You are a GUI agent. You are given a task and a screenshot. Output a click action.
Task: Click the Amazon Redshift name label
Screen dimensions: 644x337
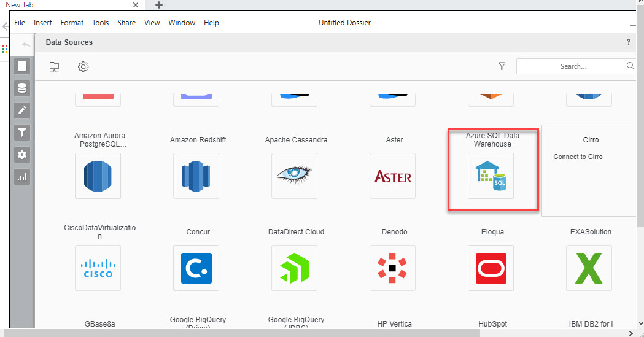click(x=198, y=139)
